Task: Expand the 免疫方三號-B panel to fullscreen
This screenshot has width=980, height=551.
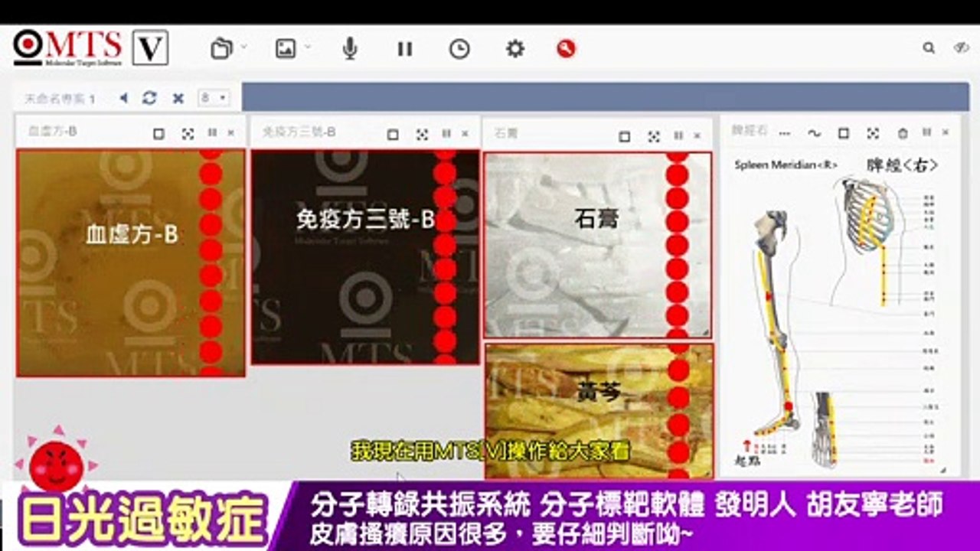Action: click(x=422, y=135)
